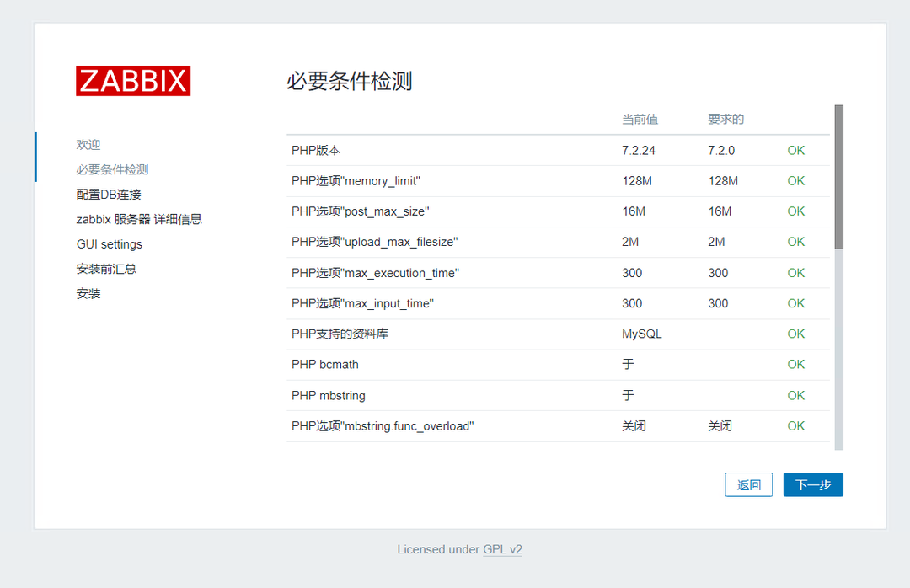Click the 要求的 column header
The image size is (910, 588).
(726, 119)
